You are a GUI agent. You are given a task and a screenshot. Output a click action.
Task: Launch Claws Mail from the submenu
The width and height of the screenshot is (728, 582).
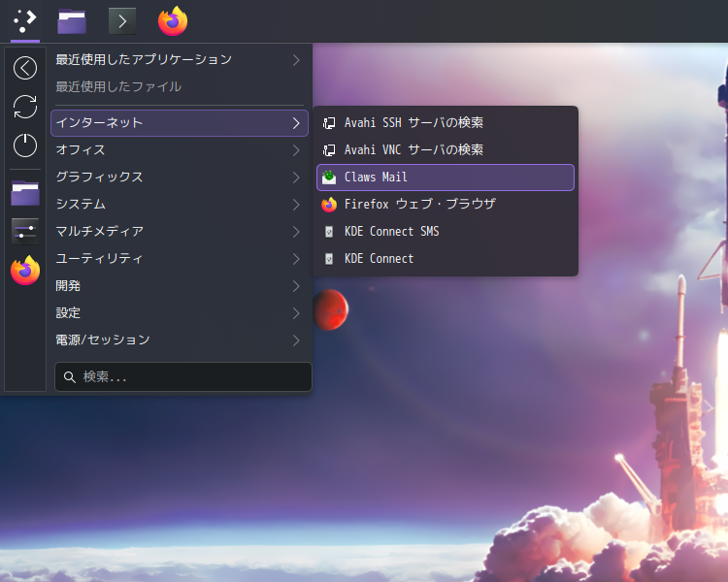pyautogui.click(x=446, y=178)
